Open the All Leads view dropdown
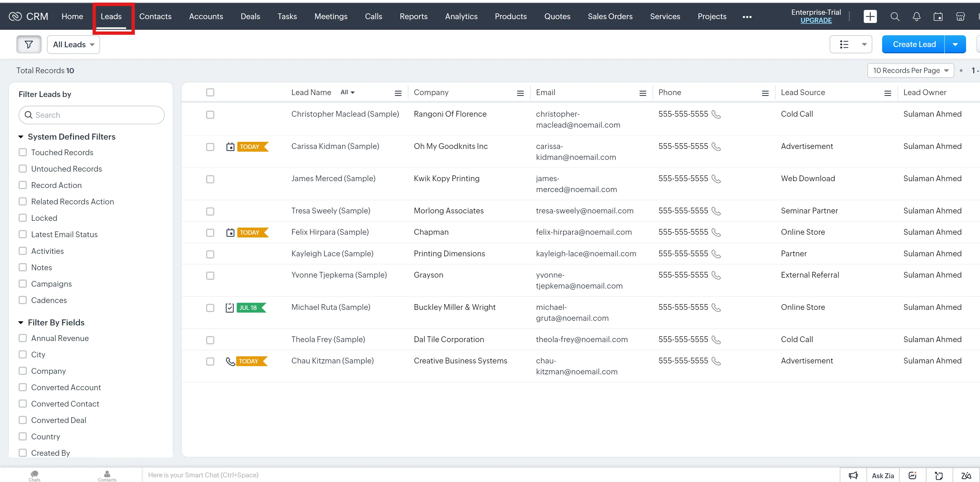This screenshot has width=980, height=482. (x=74, y=45)
